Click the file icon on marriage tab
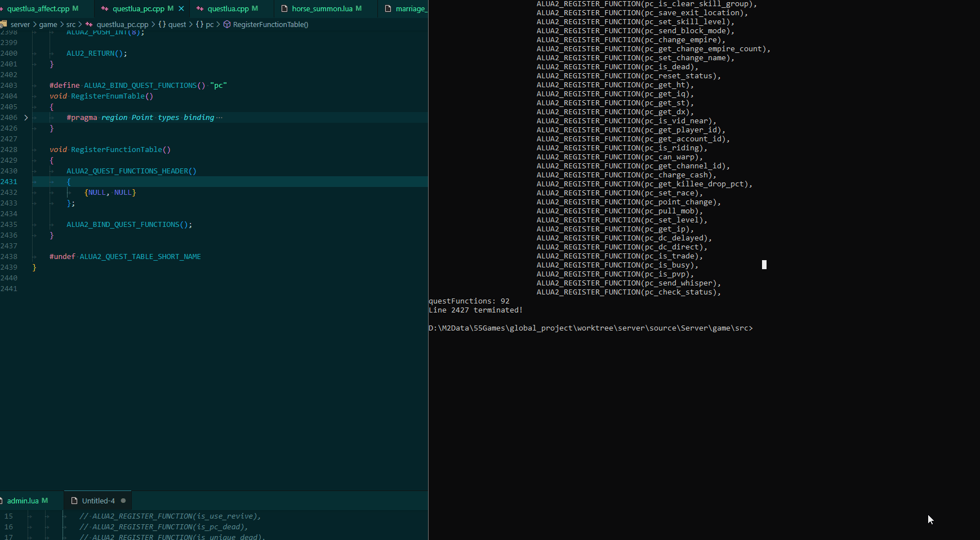 [x=388, y=8]
